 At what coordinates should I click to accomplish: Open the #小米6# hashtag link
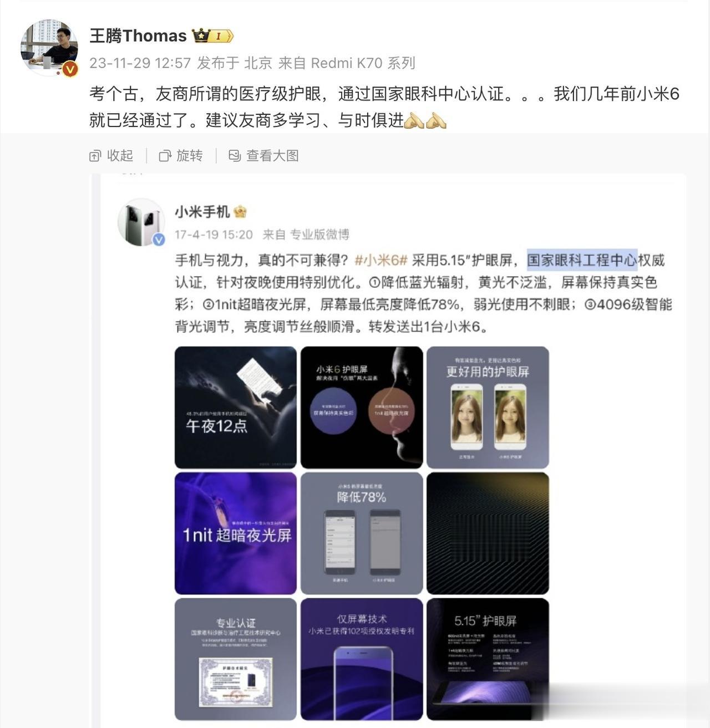click(381, 260)
